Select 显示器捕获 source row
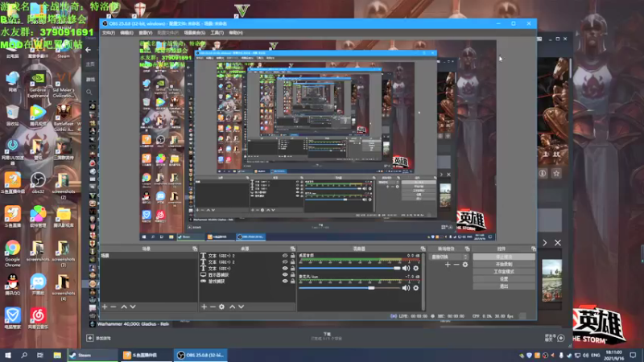This screenshot has height=362, width=644. pos(247,274)
